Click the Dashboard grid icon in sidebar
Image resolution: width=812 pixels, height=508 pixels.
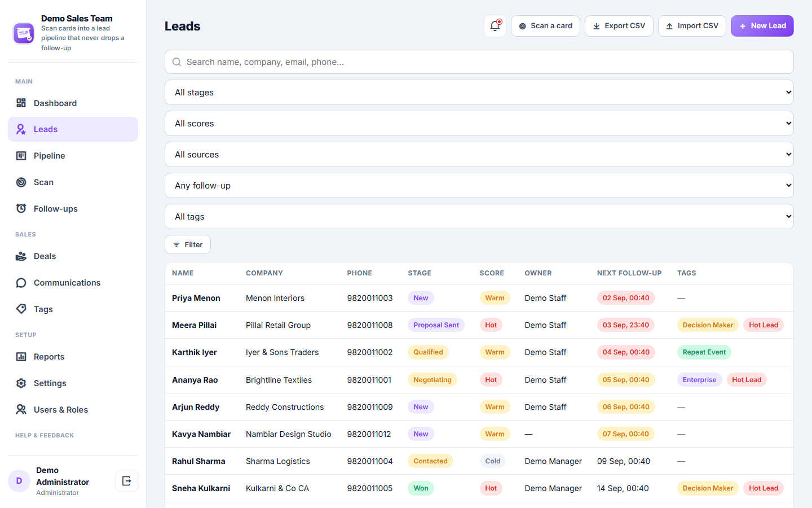pos(21,103)
